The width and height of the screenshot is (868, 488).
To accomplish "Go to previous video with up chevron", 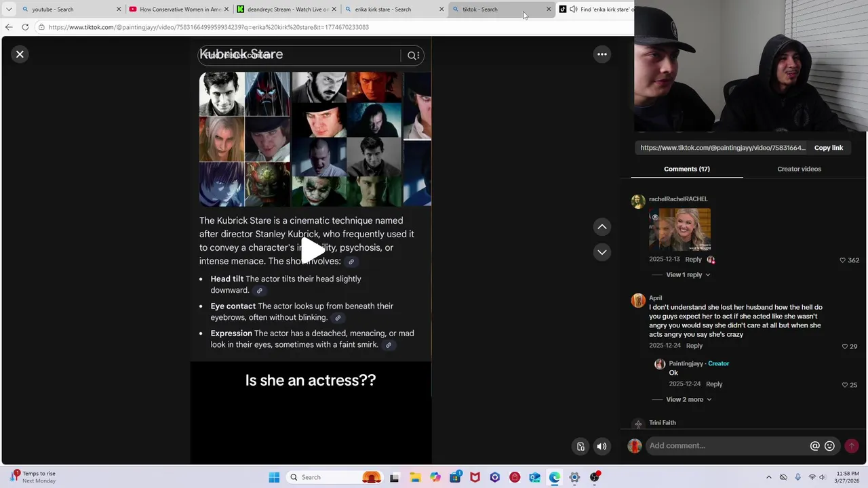I will click(601, 227).
